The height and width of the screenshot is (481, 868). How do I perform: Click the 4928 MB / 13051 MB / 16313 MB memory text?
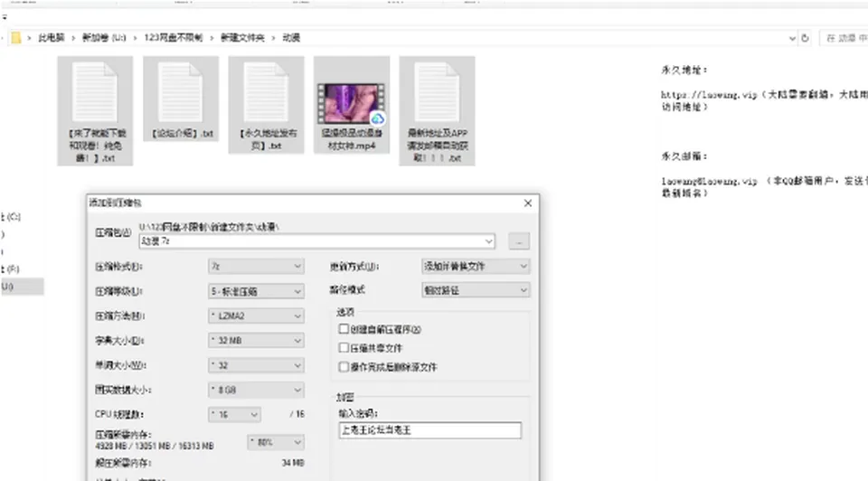click(155, 446)
